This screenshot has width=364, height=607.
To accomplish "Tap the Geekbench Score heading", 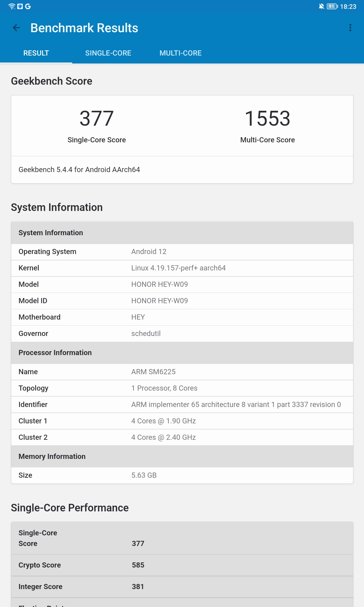I will pos(52,81).
